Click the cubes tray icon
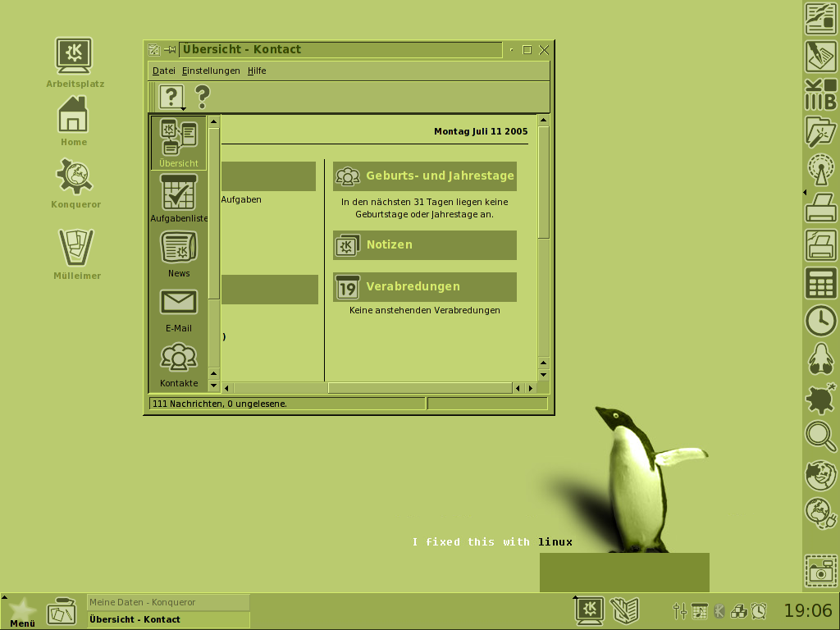This screenshot has width=840, height=630. pyautogui.click(x=739, y=610)
